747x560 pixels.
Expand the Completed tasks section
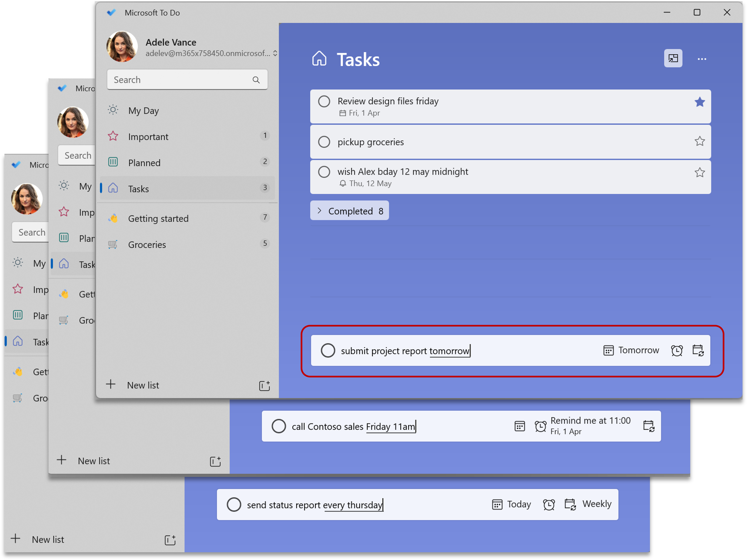349,210
